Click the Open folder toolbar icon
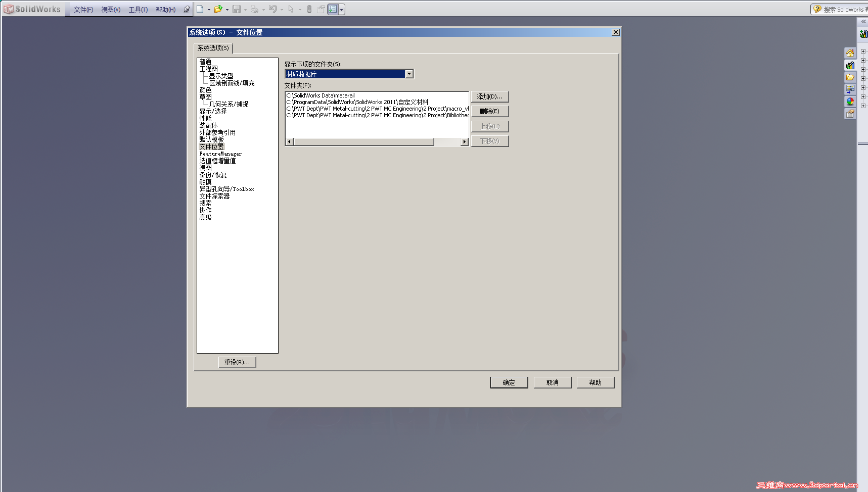The width and height of the screenshot is (868, 492). pyautogui.click(x=218, y=9)
